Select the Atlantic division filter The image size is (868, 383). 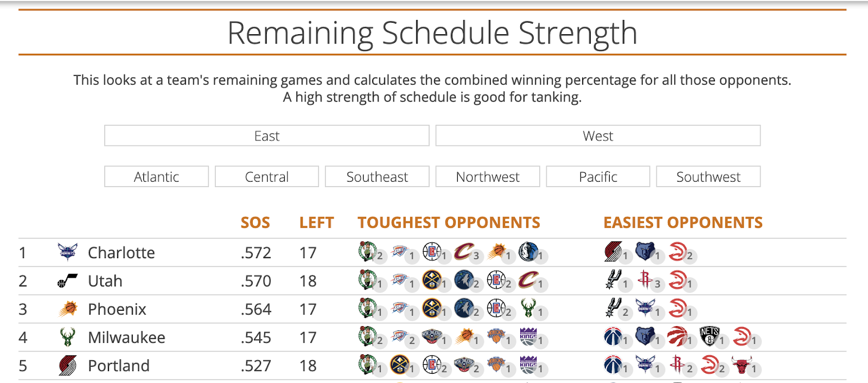(156, 176)
